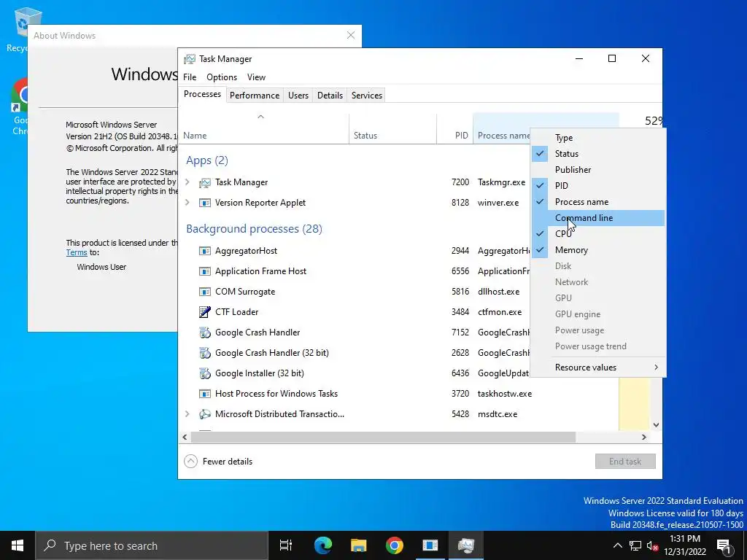This screenshot has width=747, height=560.
Task: Switch to the Users tab
Action: click(298, 96)
